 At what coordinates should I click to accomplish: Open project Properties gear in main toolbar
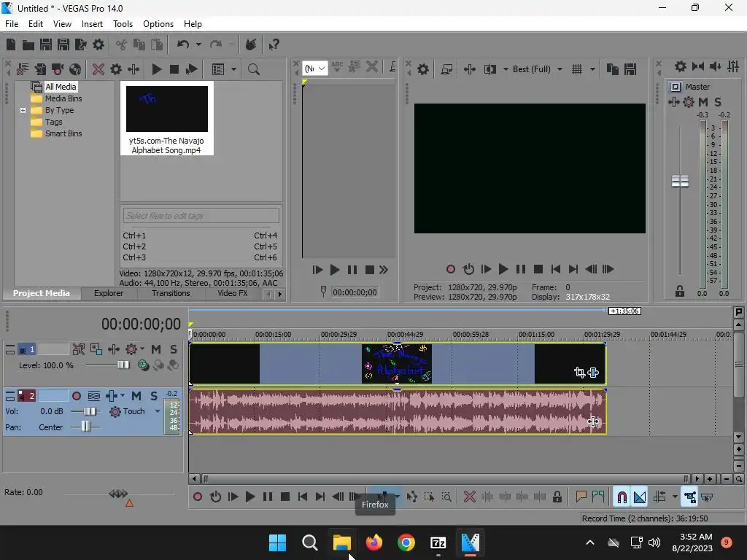click(x=98, y=44)
